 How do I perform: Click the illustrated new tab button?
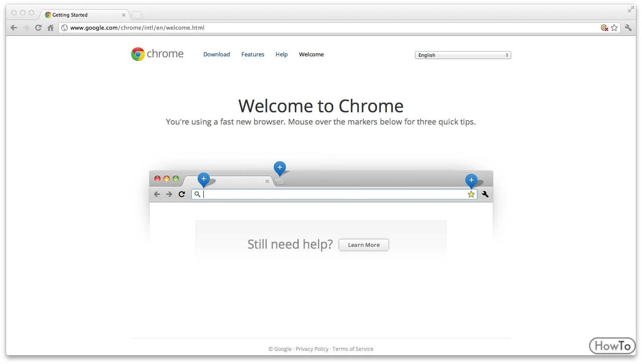tap(279, 181)
